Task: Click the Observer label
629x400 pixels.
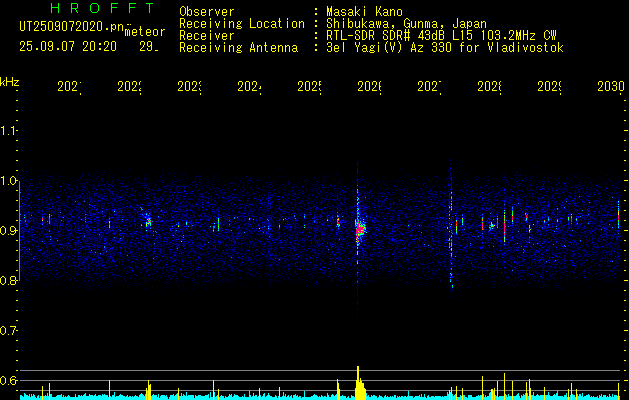Action: pos(207,11)
